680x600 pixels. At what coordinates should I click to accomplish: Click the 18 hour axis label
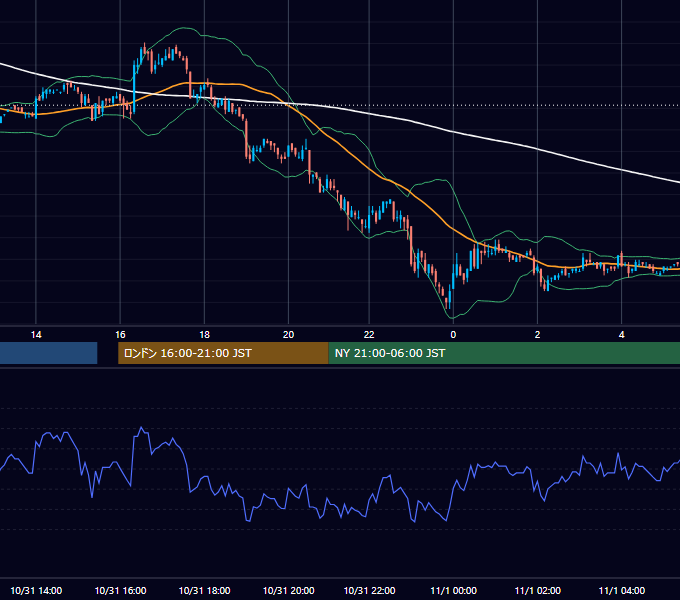[x=204, y=335]
